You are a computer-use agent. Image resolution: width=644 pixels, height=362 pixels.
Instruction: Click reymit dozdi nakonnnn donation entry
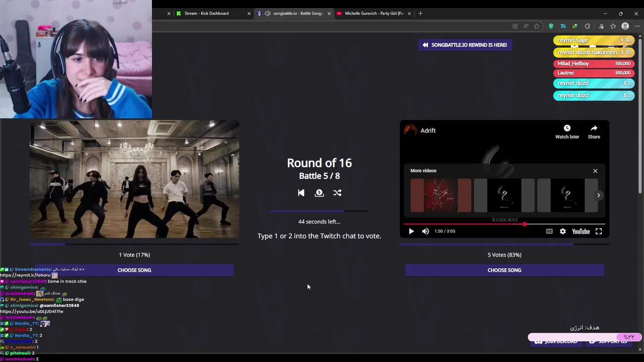pyautogui.click(x=594, y=52)
